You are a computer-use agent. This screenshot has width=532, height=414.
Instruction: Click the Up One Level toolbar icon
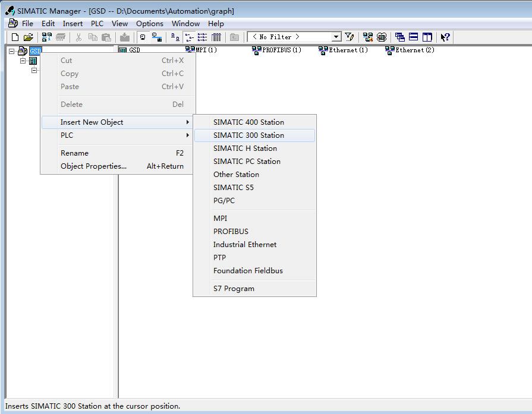[x=234, y=37]
